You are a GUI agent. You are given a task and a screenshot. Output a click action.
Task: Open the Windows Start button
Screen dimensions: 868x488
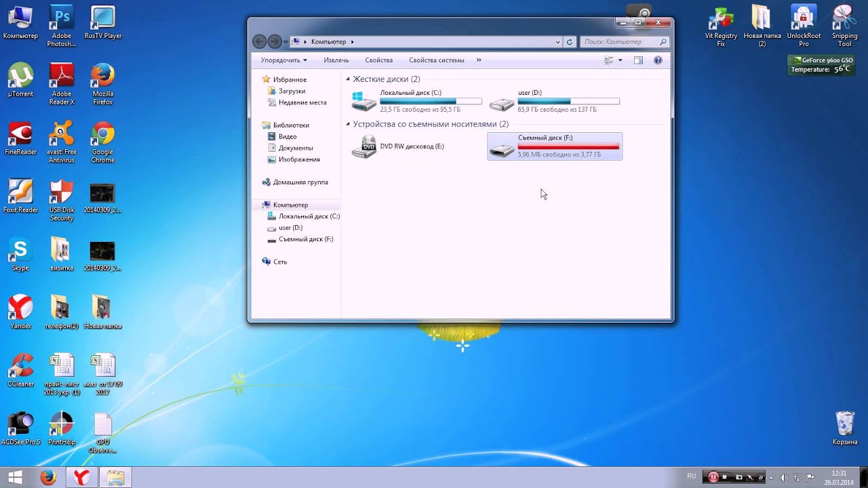click(x=16, y=477)
